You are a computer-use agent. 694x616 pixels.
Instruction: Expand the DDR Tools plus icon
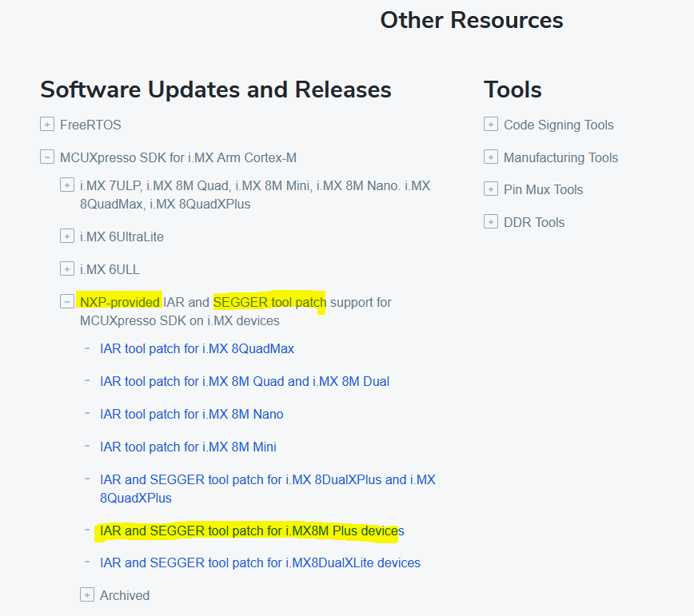[491, 222]
